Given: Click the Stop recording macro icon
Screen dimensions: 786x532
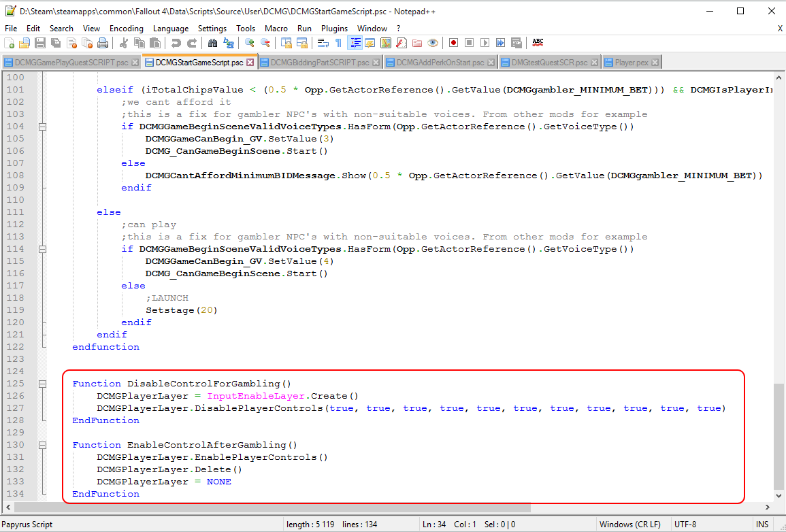Looking at the screenshot, I should point(469,43).
